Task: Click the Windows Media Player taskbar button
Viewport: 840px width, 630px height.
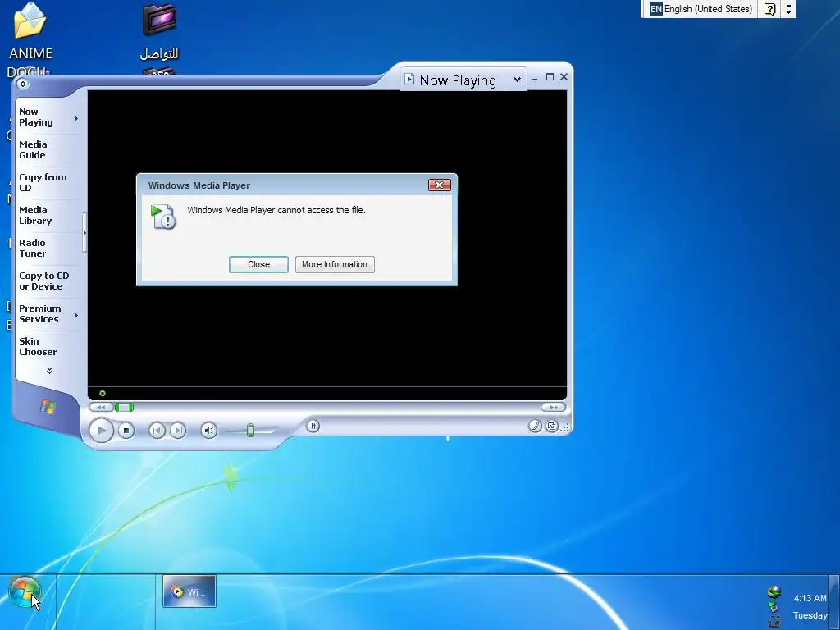Action: coord(189,591)
